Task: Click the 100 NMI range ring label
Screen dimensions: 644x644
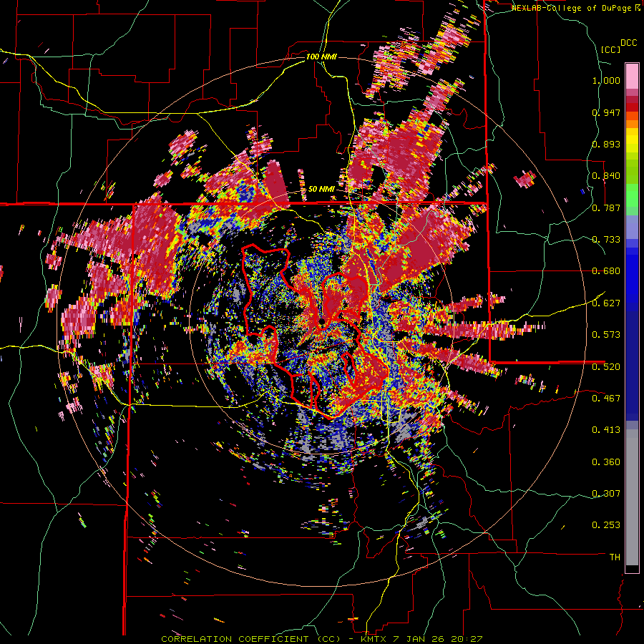Action: [321, 57]
